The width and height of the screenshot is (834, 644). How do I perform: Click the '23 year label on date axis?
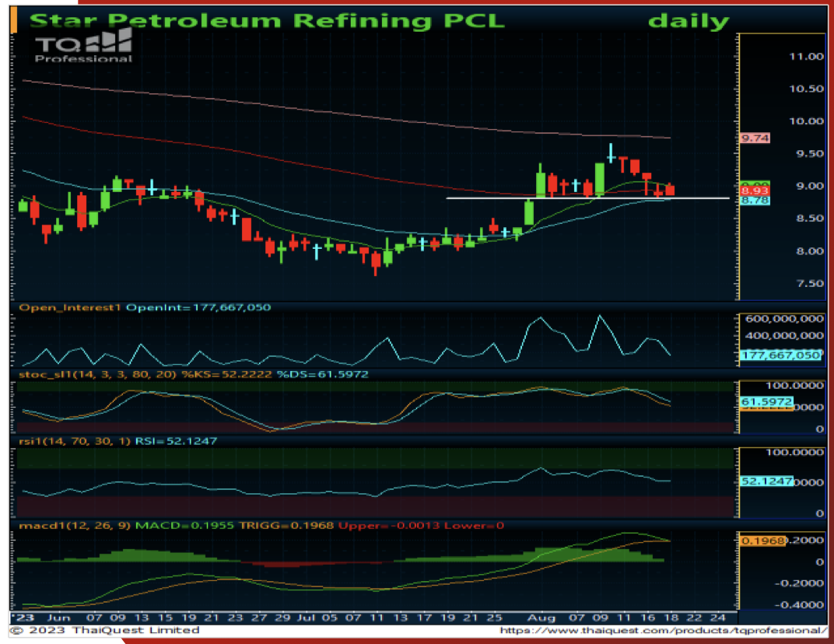click(23, 618)
